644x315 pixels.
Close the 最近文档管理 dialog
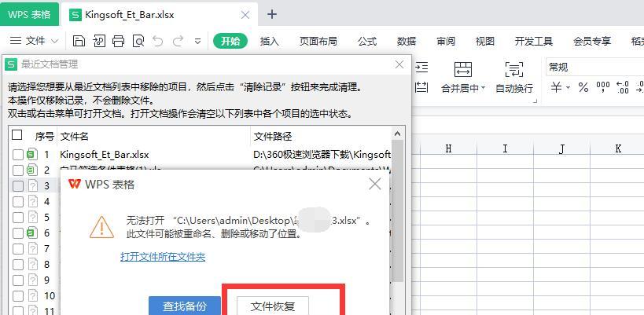(x=399, y=64)
